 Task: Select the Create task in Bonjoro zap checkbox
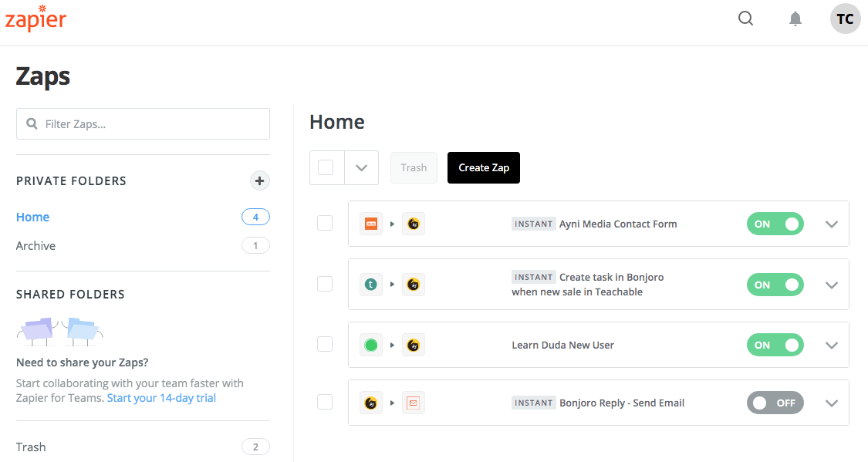click(x=324, y=284)
